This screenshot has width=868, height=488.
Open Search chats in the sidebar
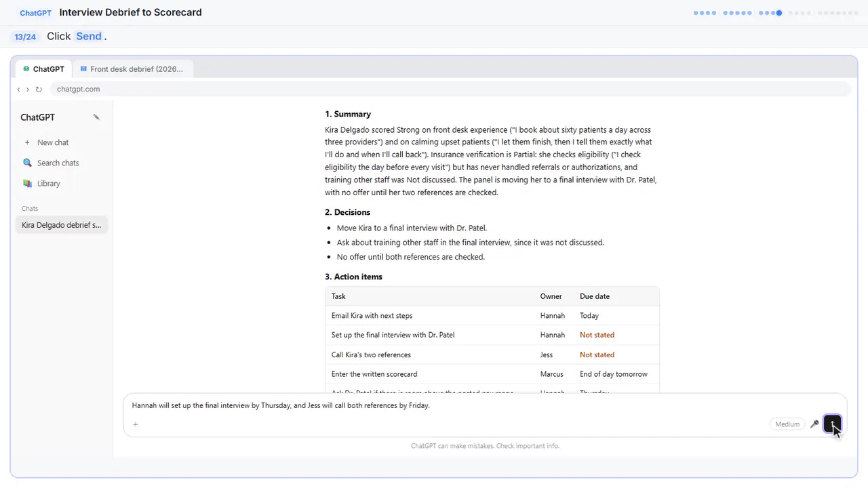tap(58, 163)
